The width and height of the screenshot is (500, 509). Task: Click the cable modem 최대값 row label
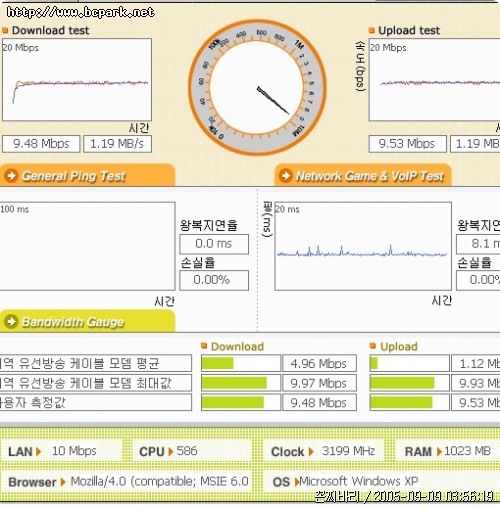96,383
